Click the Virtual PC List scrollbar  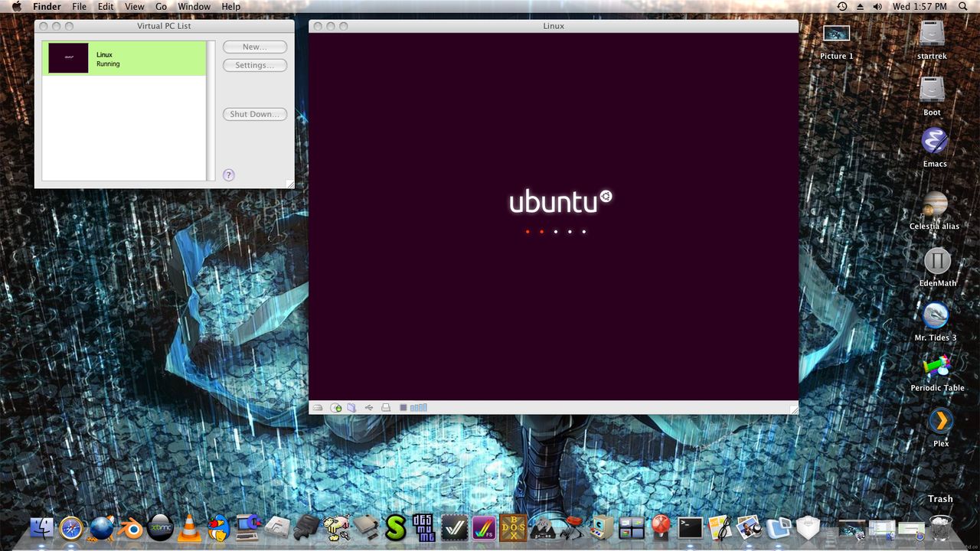tap(211, 111)
